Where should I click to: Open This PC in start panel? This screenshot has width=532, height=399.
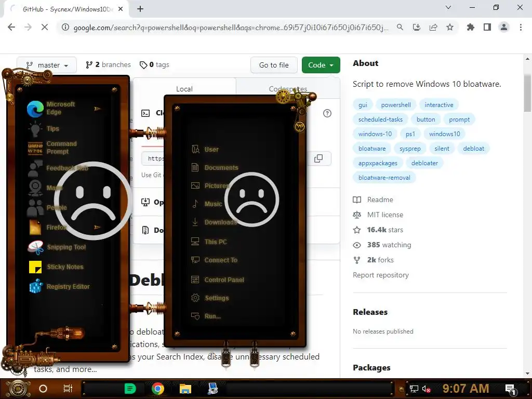click(x=209, y=242)
